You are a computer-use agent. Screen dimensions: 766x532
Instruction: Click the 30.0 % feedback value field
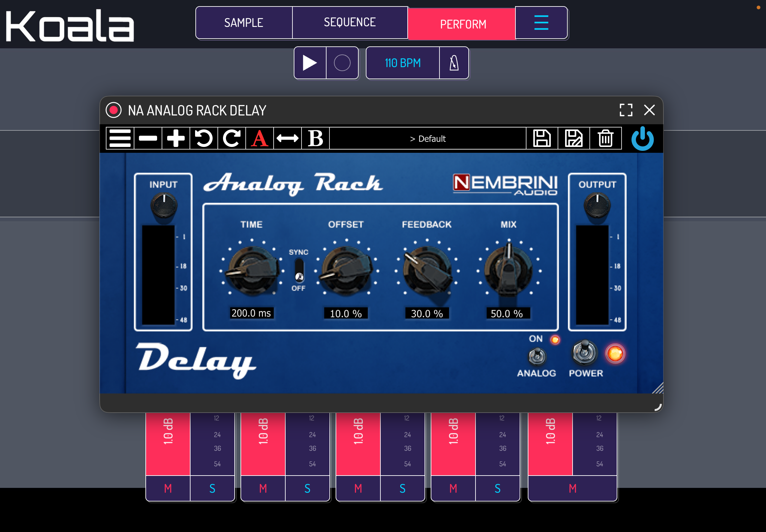[427, 313]
